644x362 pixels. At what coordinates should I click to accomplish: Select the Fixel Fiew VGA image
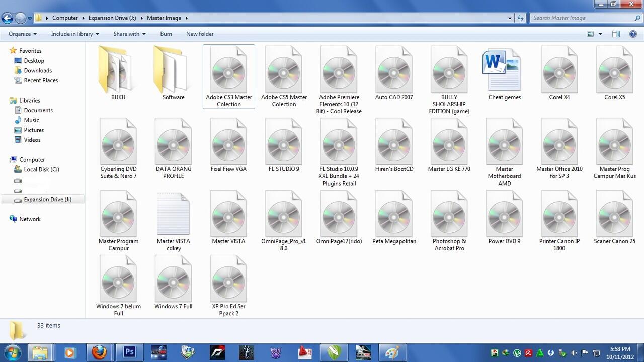(x=228, y=146)
